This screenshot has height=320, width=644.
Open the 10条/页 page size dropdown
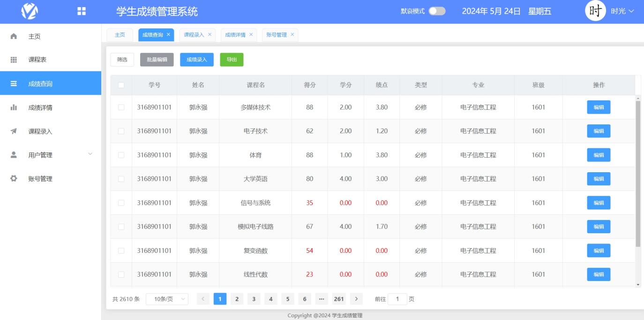pos(166,299)
